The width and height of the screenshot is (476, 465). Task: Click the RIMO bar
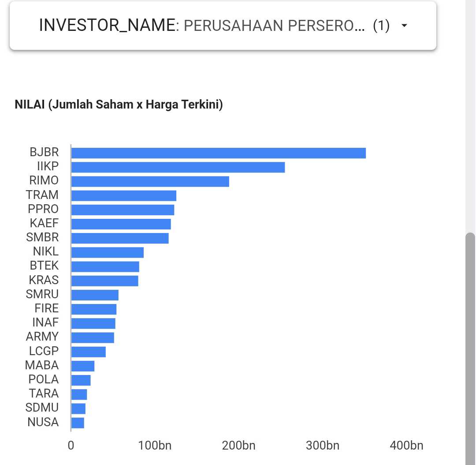[150, 181]
